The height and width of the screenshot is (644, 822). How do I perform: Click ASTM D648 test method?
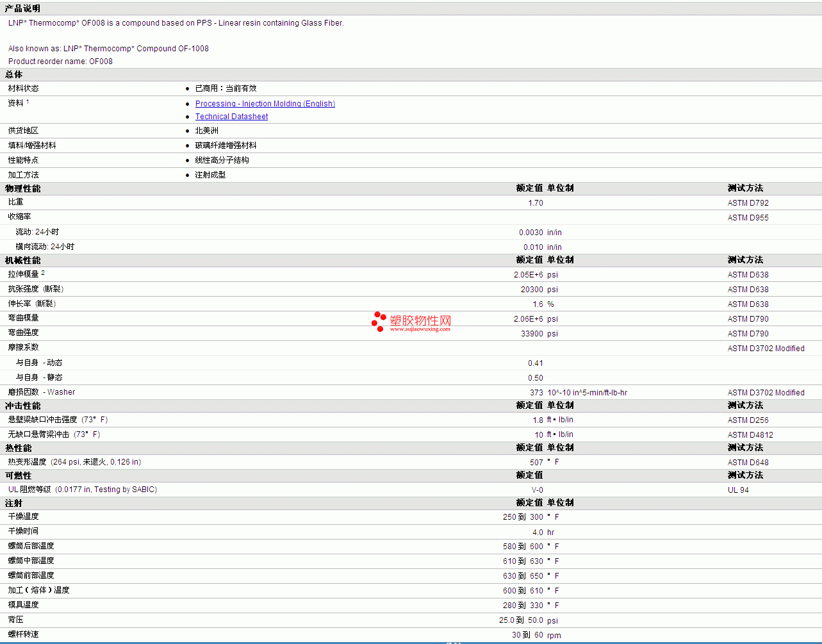748,463
